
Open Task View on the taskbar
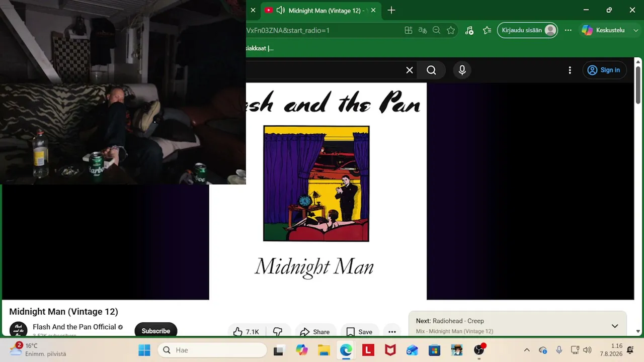pyautogui.click(x=278, y=350)
